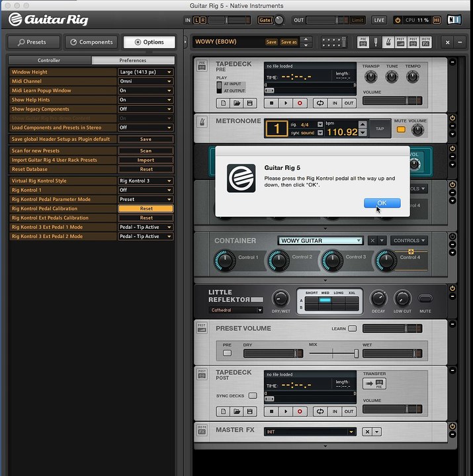Toggle loop on Tapedeck Pre
This screenshot has width=473, height=476.
pyautogui.click(x=320, y=103)
